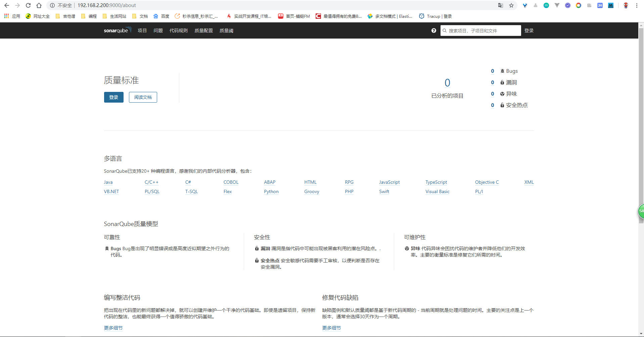Click the 登录 button
The image size is (644, 337).
pos(113,97)
